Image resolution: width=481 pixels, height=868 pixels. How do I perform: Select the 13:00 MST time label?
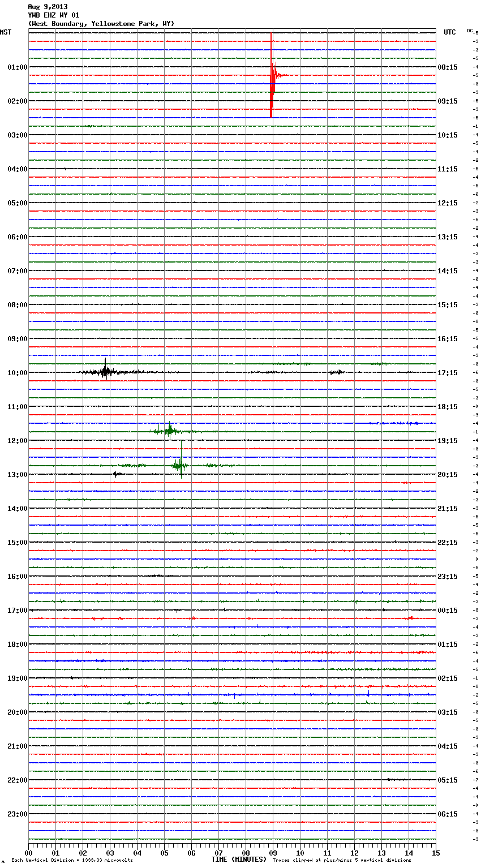18,475
